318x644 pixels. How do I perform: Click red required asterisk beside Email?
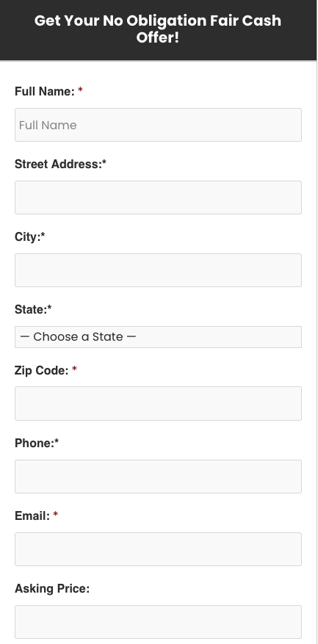coord(56,514)
